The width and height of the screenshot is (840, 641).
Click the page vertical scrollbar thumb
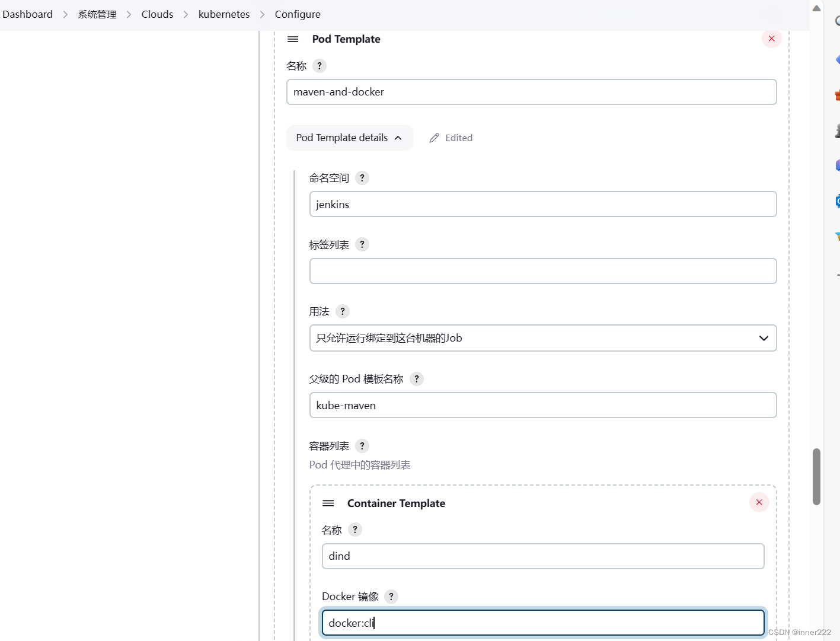tap(816, 477)
